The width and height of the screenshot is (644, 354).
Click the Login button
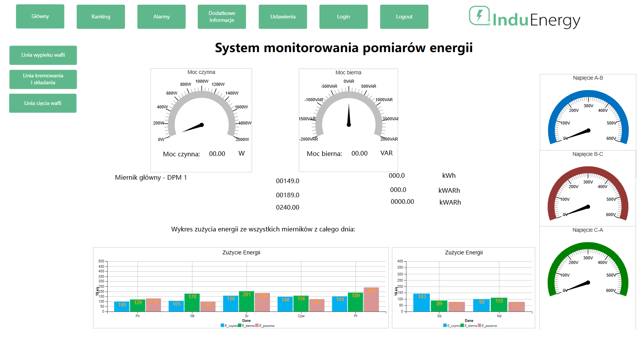point(343,17)
